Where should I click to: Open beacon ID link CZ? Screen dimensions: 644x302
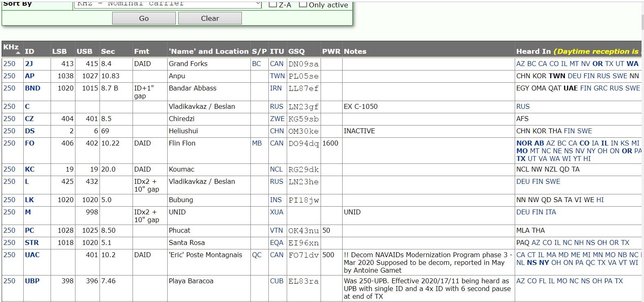(29, 119)
